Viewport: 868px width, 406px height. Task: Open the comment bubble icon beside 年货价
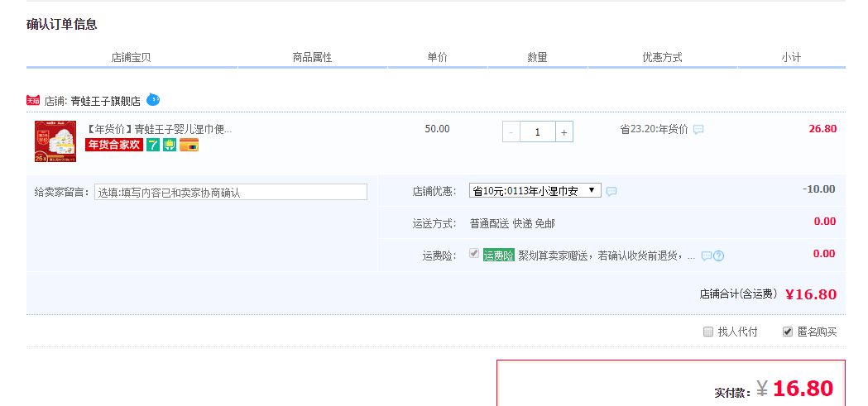click(698, 130)
